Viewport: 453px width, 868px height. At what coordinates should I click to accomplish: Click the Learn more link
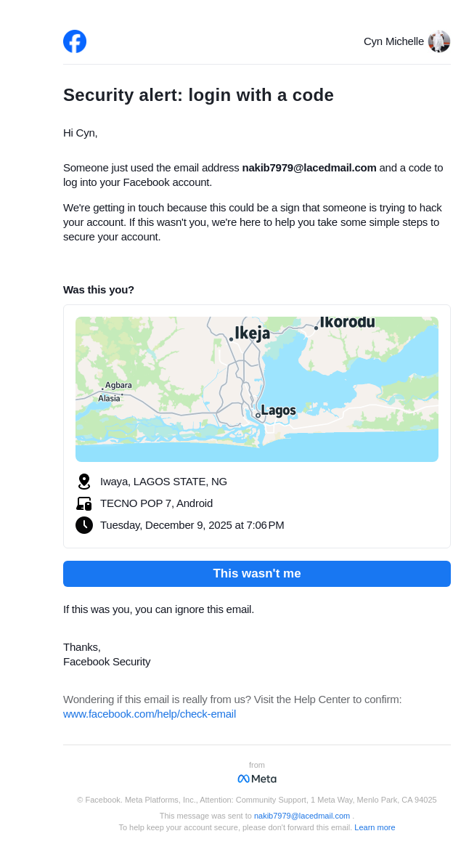[375, 827]
